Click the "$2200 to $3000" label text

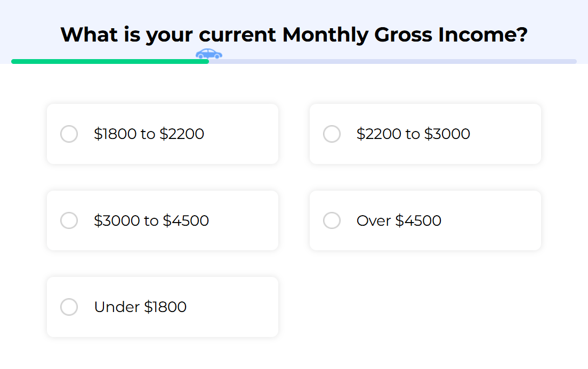[413, 134]
